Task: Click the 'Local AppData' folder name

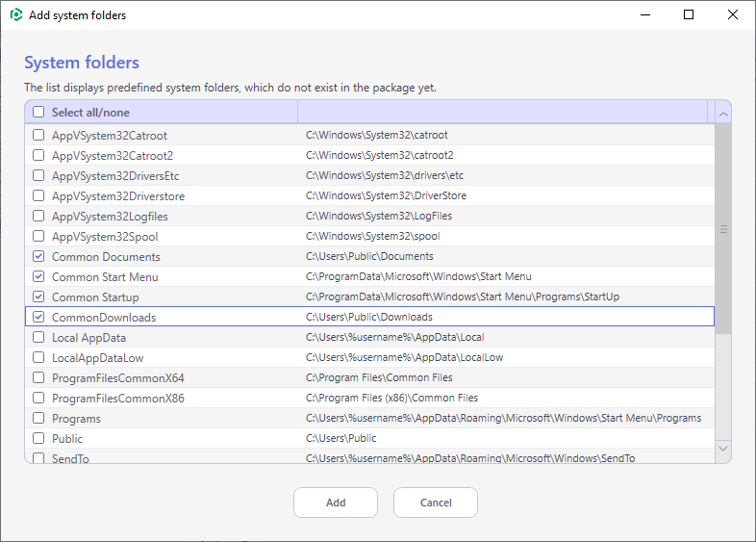Action: pos(88,338)
